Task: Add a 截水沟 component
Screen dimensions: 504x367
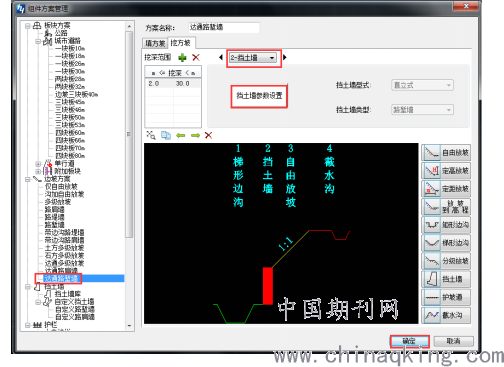Action: (x=446, y=315)
